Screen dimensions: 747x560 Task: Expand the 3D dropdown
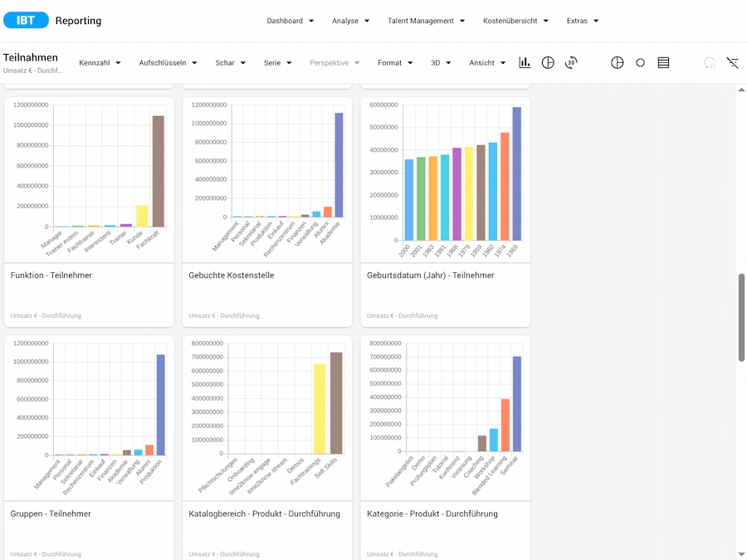[x=441, y=62]
